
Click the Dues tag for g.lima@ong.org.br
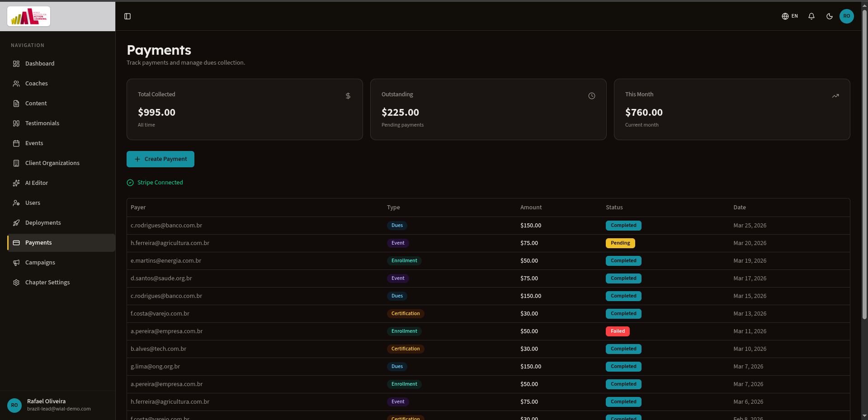click(397, 367)
